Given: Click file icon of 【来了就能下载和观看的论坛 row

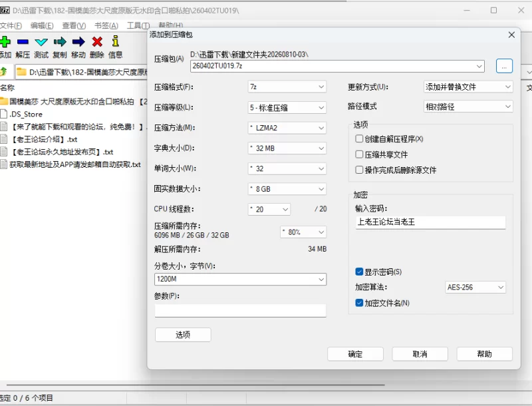Looking at the screenshot, I should pos(4,126).
